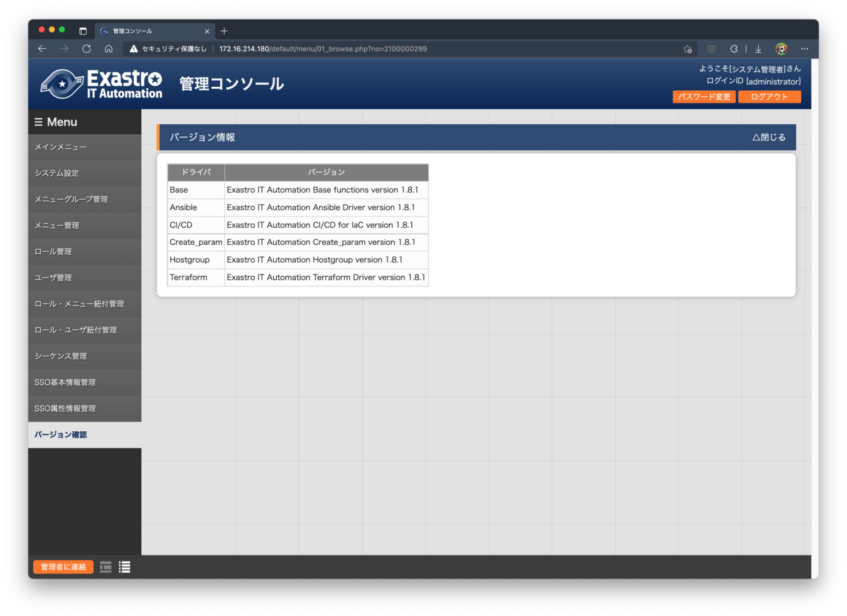Close the 管理コンソール browser tab
847x616 pixels.
click(207, 31)
